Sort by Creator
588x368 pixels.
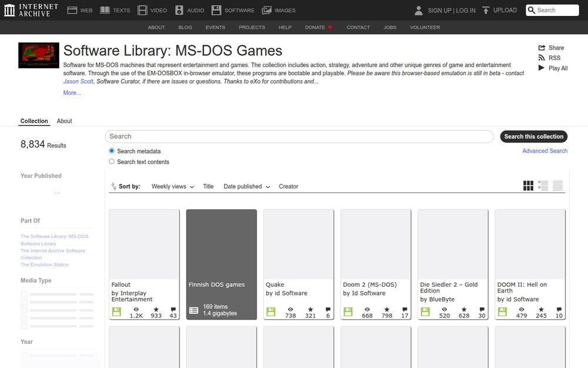(x=288, y=186)
